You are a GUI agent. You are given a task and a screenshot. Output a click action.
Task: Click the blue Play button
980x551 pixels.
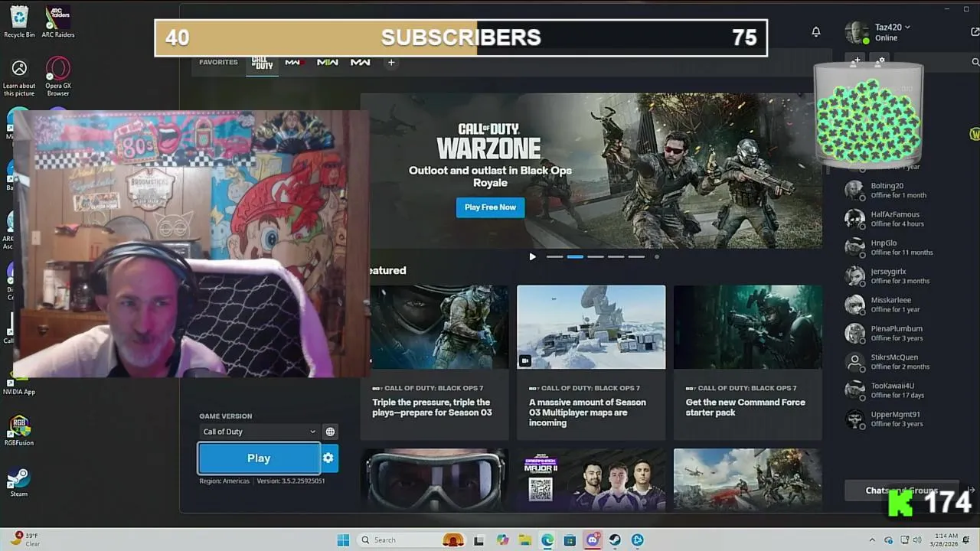[259, 458]
